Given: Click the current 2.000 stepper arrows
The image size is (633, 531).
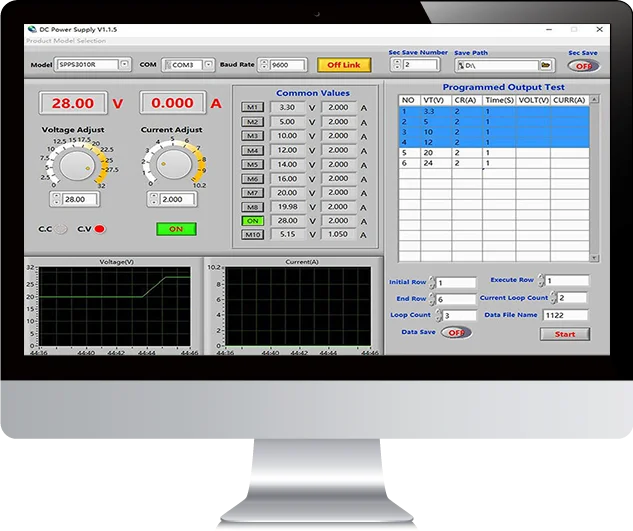Looking at the screenshot, I should coord(153,199).
